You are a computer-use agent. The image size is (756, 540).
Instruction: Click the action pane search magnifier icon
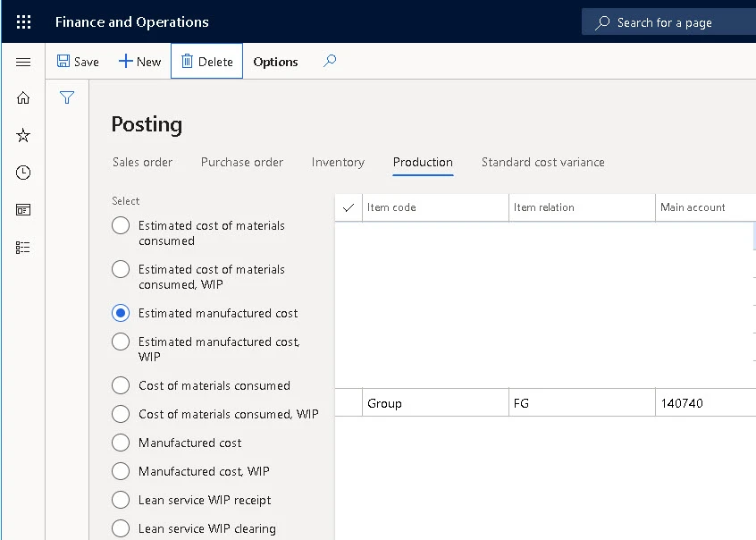(330, 61)
